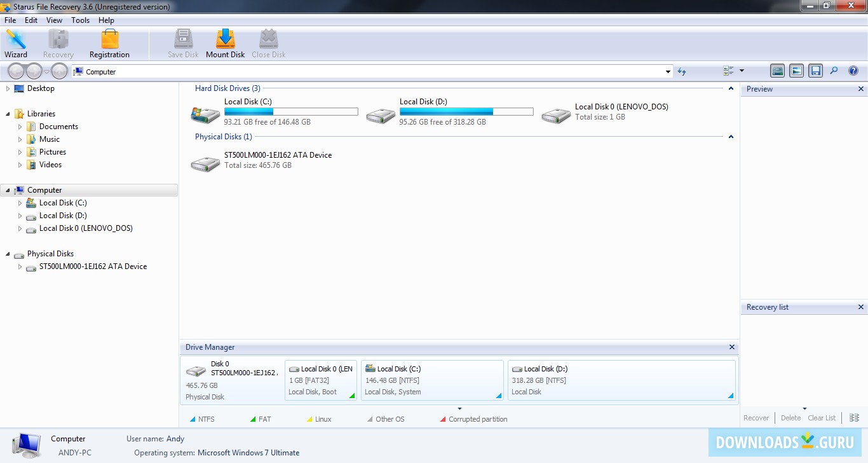Select the 146.48 GB NTFS partition in Drive Manager

432,380
